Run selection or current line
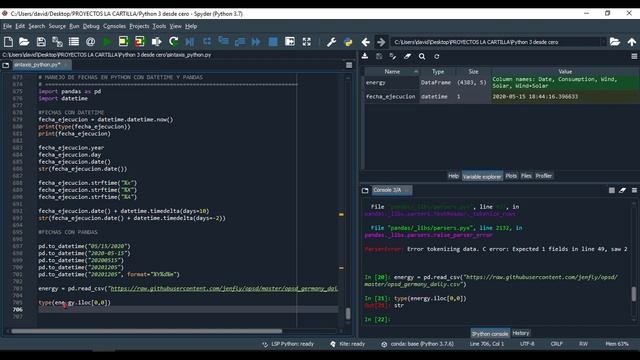Screen dimensions: 640x360 point(156,42)
